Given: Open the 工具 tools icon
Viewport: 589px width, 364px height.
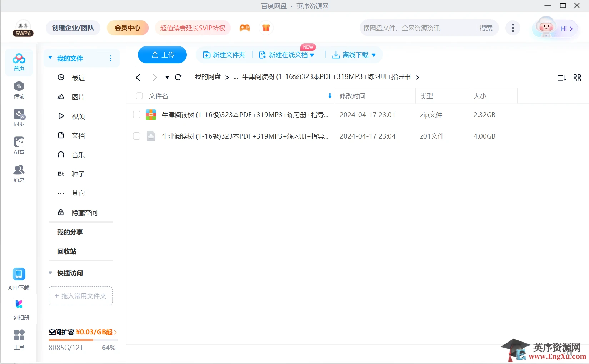Looking at the screenshot, I should tap(19, 339).
